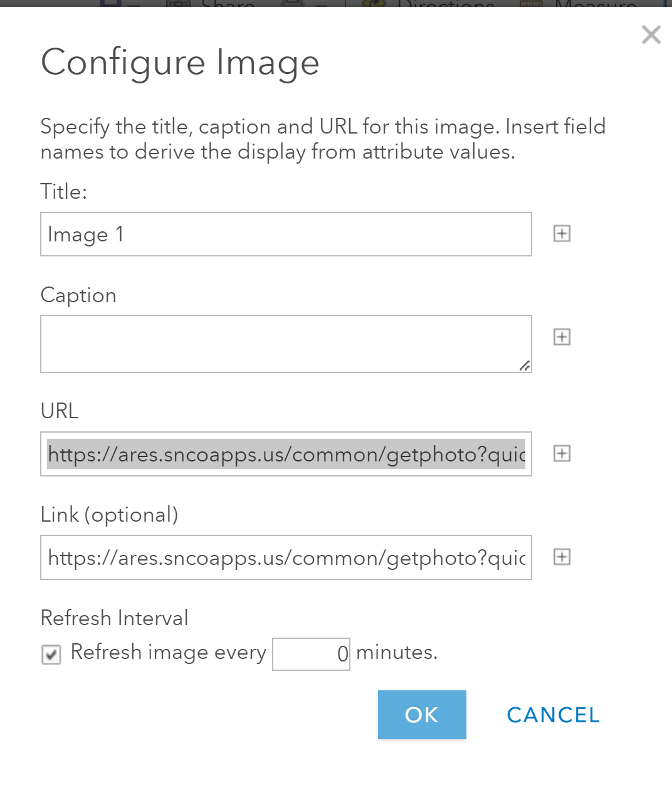This screenshot has width=672, height=790.
Task: Insert a field name into the Caption
Action: point(562,337)
